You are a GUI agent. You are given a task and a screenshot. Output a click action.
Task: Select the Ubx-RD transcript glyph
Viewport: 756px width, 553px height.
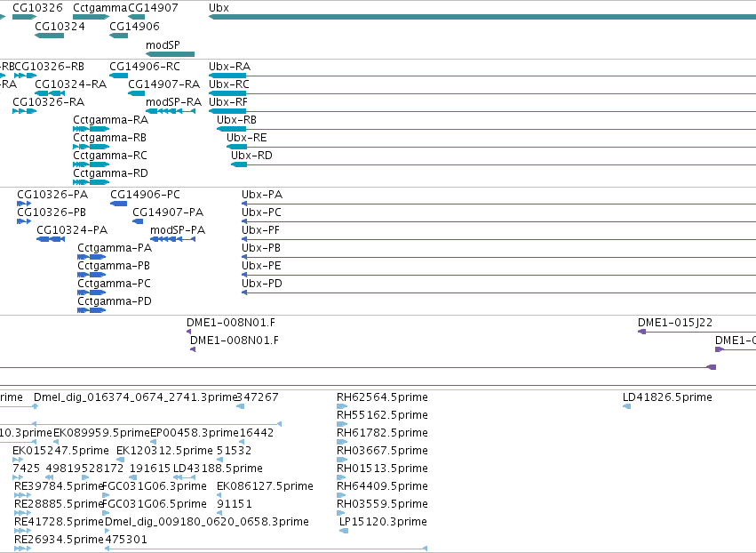[x=493, y=164]
